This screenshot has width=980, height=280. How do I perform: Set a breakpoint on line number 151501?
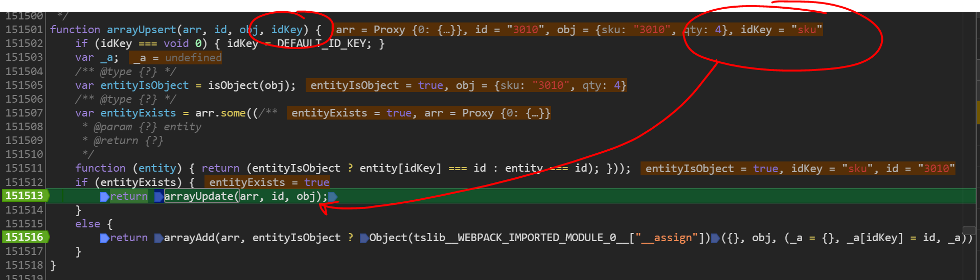pos(24,30)
